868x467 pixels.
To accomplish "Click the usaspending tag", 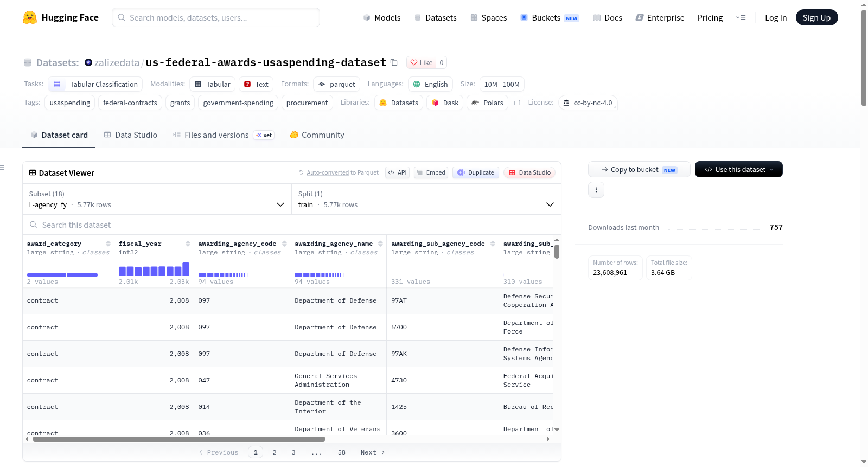I will (70, 103).
